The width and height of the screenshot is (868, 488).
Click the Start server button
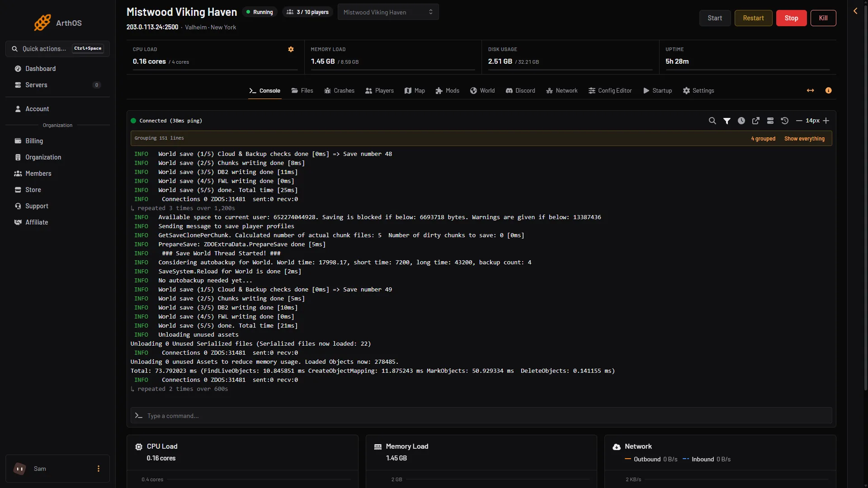[715, 18]
